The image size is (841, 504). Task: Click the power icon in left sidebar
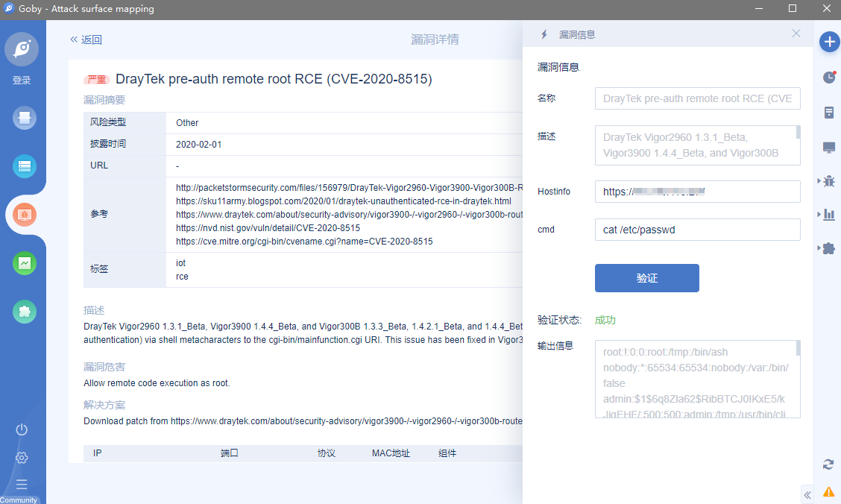(x=22, y=429)
